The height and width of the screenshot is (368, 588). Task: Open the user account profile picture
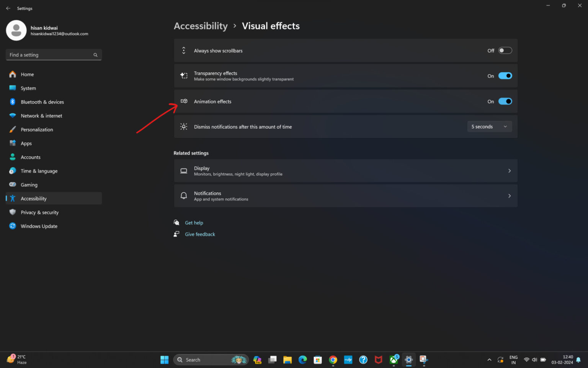(x=16, y=30)
